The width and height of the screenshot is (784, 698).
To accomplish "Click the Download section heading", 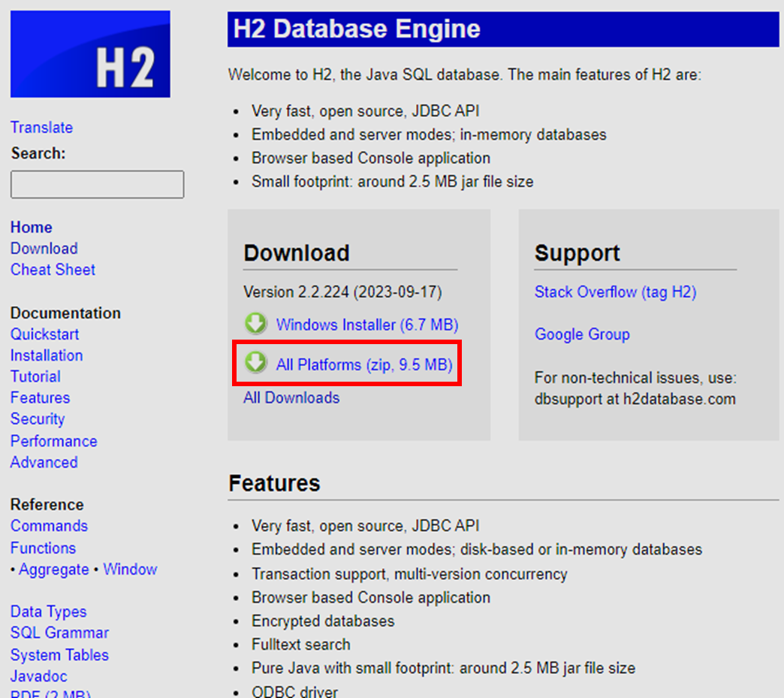I will point(297,252).
